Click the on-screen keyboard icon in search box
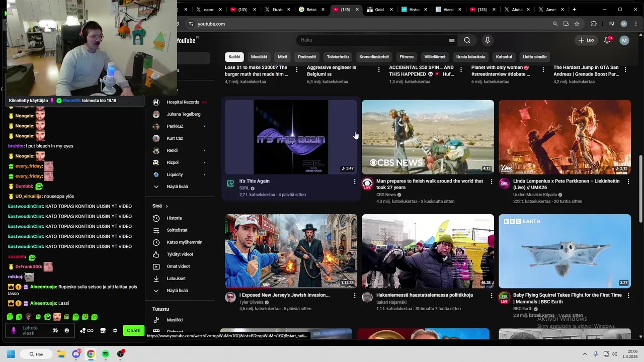The width and height of the screenshot is (644, 362). click(451, 40)
